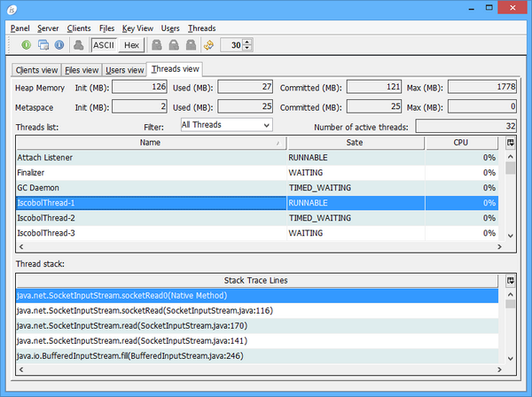Screen dimensions: 532x397
Task: Toggle Hex display mode
Action: [x=131, y=45]
